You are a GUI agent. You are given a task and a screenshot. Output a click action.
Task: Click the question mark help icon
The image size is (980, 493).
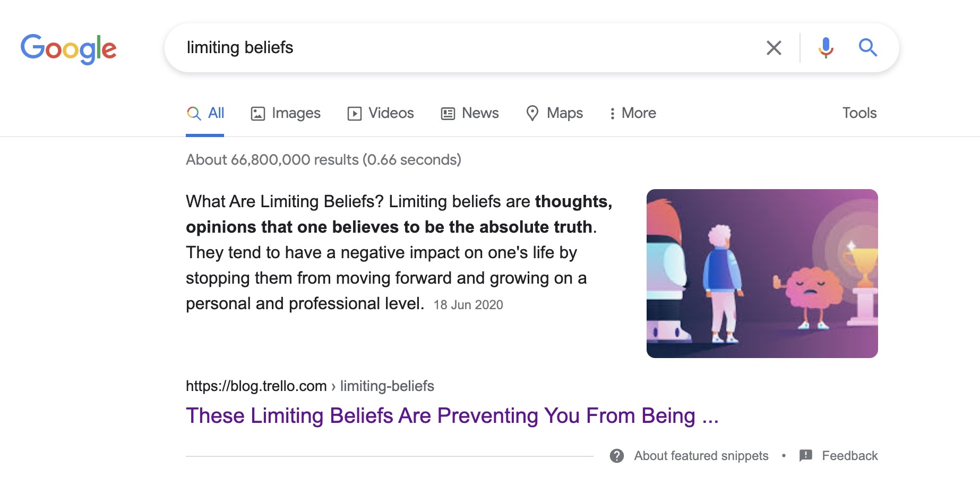coord(617,456)
